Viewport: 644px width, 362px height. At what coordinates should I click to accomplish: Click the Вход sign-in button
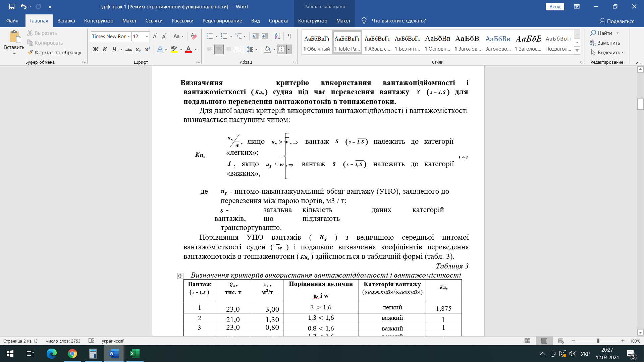(555, 7)
